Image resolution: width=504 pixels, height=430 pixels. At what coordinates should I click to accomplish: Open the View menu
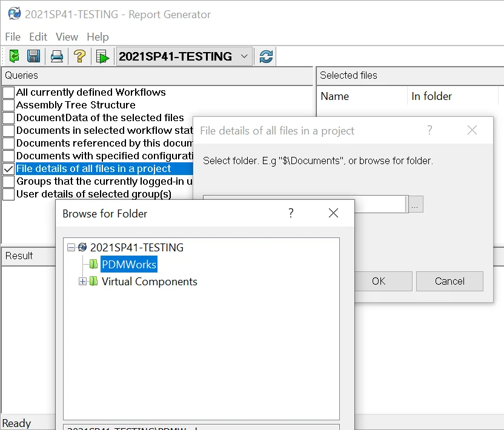click(67, 37)
